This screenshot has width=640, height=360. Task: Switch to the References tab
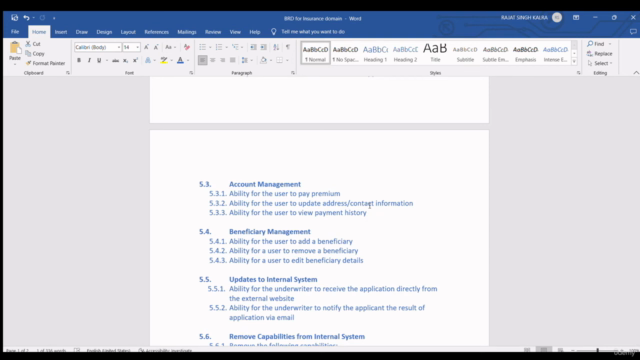(156, 32)
